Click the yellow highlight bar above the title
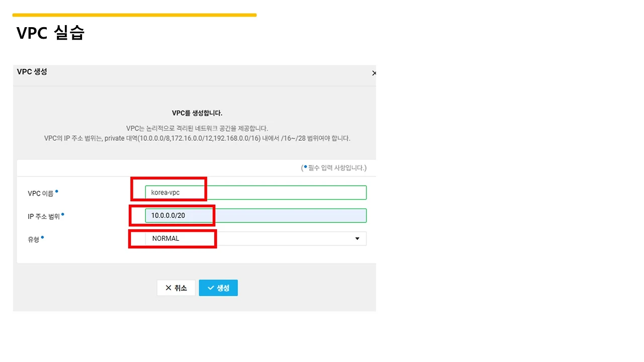Viewport: 644px width, 362px height. (134, 15)
